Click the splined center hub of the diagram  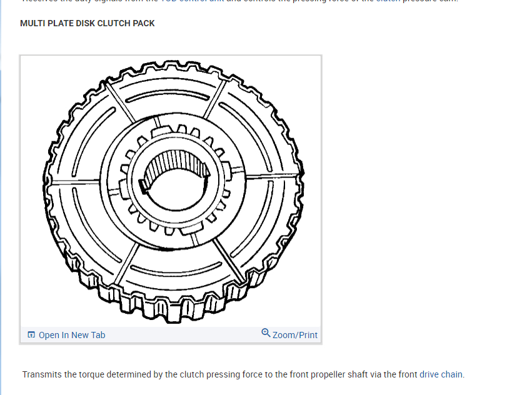176,180
